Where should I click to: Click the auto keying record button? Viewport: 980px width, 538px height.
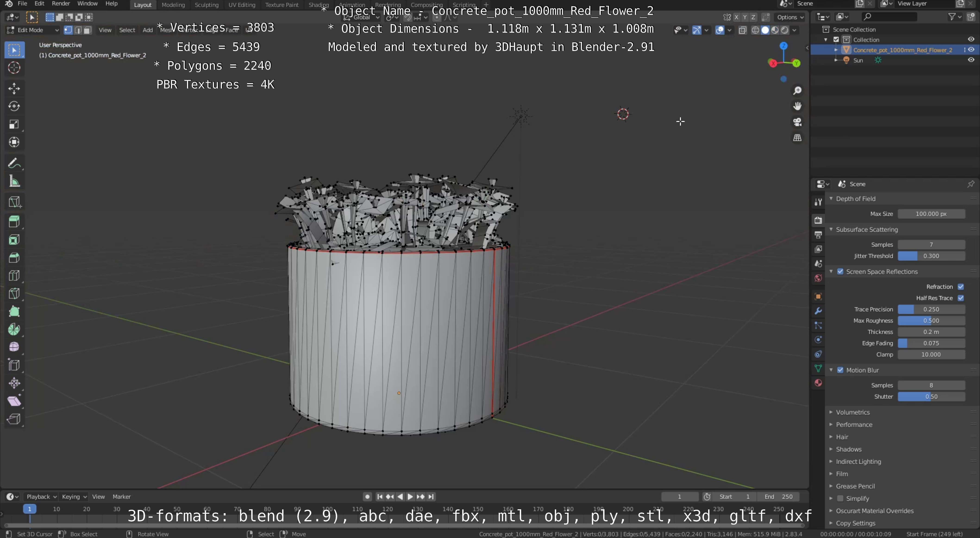pos(367,497)
